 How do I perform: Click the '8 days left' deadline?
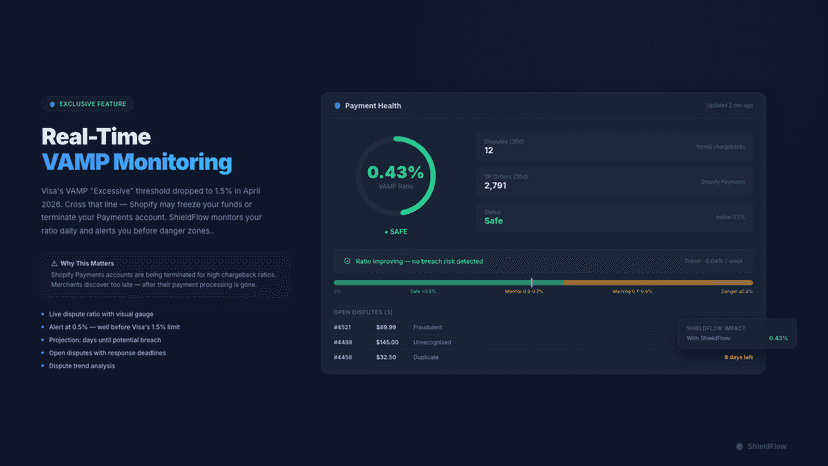point(738,358)
